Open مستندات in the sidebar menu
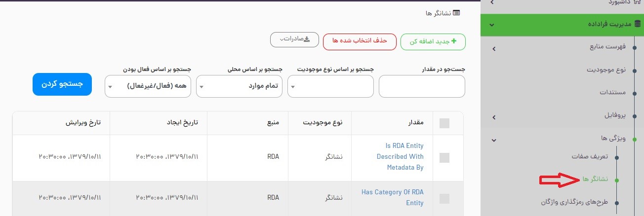 pyautogui.click(x=612, y=93)
